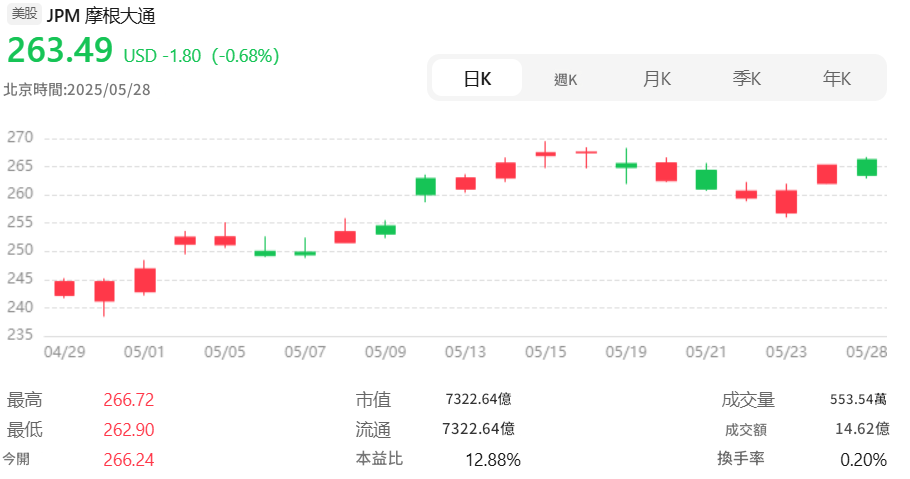Click the 最高 label
The width and height of the screenshot is (910, 479).
pos(24,400)
